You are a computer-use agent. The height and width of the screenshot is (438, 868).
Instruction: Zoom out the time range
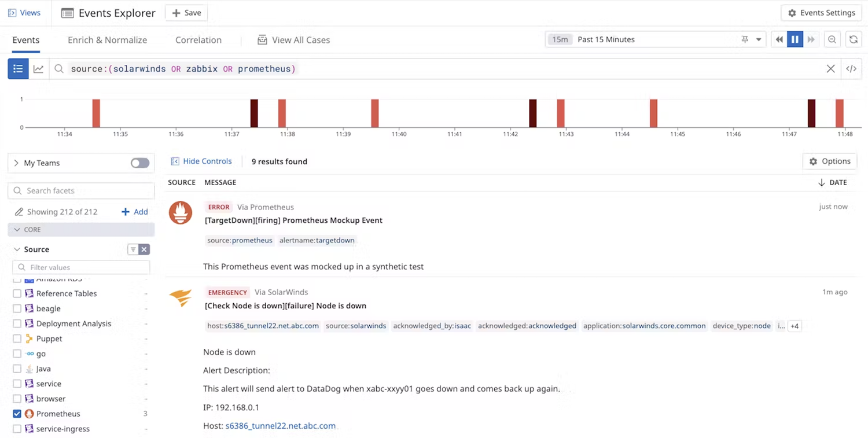832,39
